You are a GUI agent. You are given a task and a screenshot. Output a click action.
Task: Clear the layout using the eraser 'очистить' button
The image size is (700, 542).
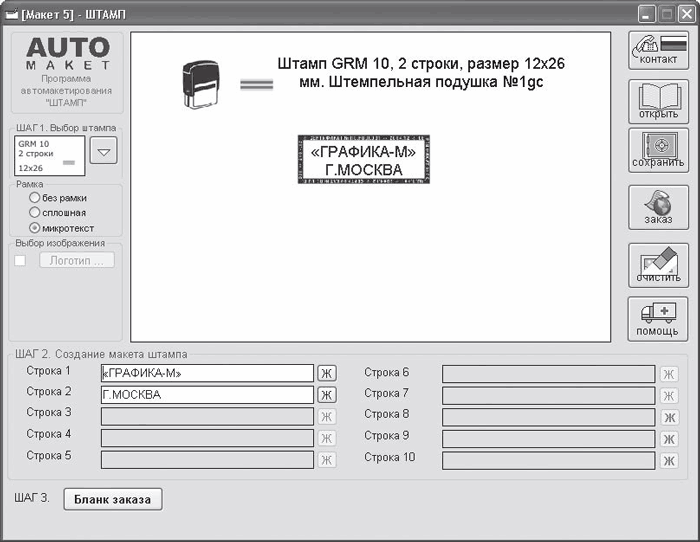(658, 265)
